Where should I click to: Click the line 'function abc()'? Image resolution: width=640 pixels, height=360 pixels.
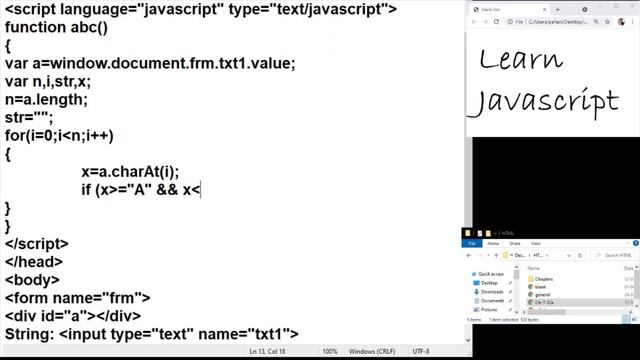click(56, 27)
